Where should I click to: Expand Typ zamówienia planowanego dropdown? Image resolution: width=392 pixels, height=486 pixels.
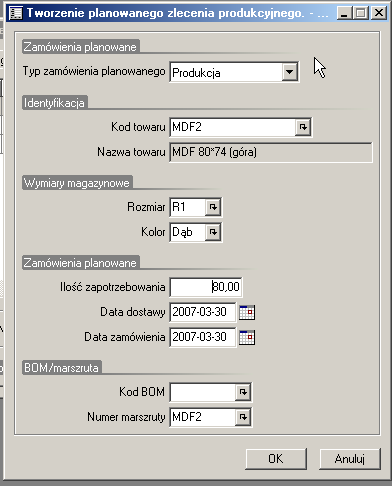click(289, 72)
